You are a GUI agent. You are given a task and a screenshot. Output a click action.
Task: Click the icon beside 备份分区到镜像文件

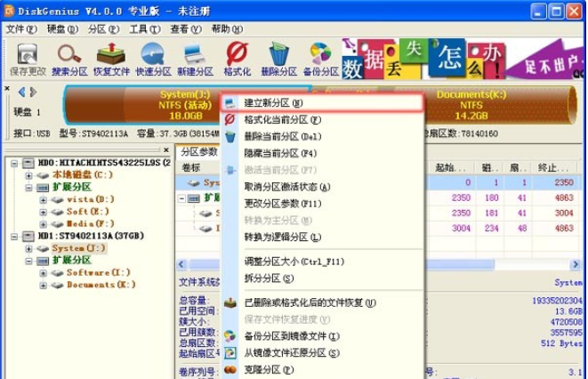(230, 336)
